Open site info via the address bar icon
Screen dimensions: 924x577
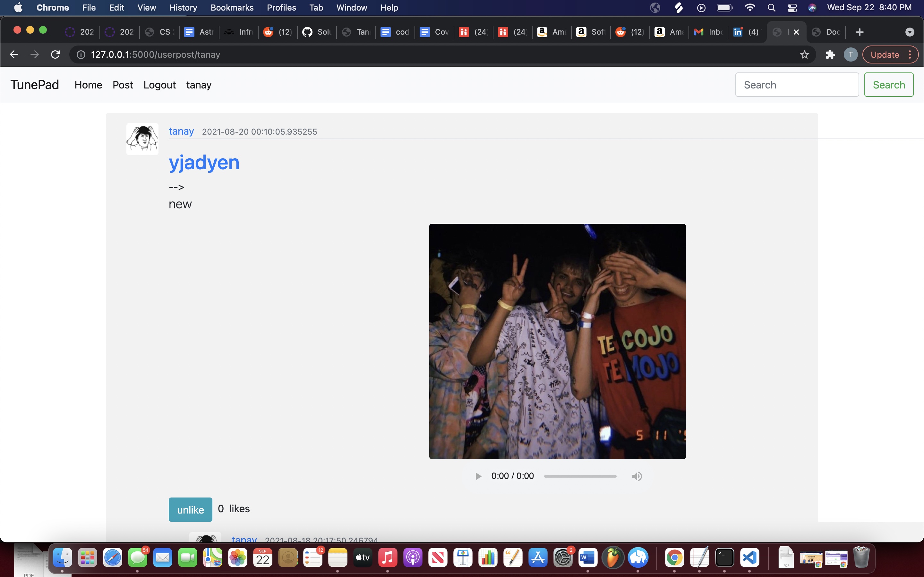pyautogui.click(x=81, y=54)
